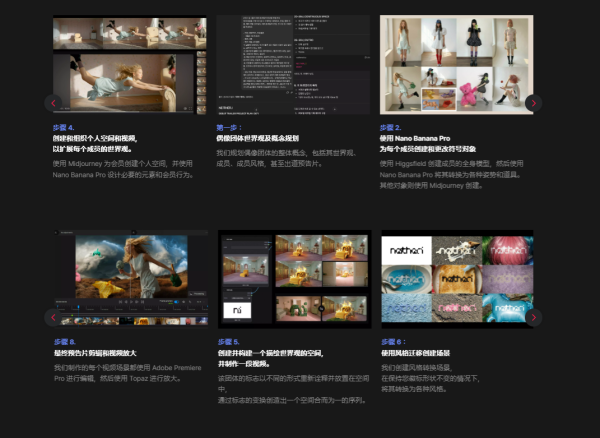Click the 创建并构建一个描绘世界观的空间 title line
Viewport: 600px width, 438px height.
coord(271,353)
